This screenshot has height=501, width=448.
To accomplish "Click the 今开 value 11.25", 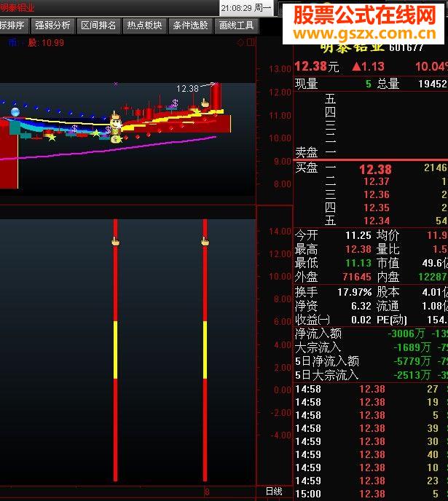I will [358, 235].
